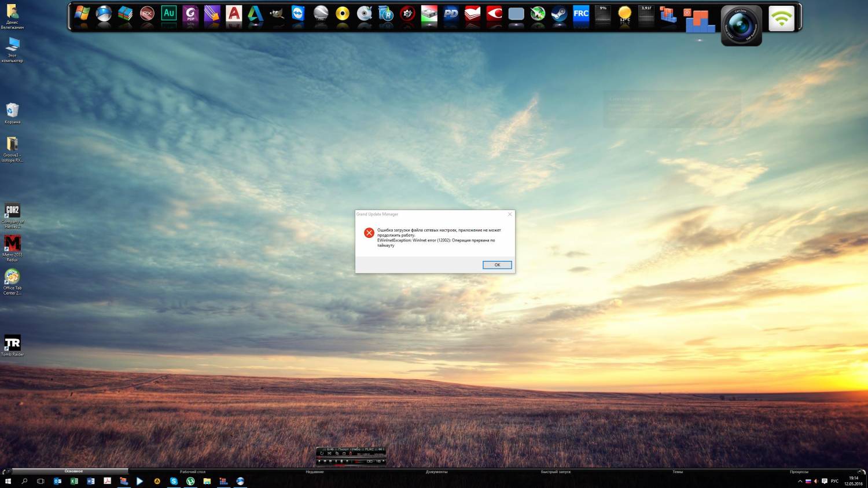Open the camera lens app in the dock

click(x=741, y=25)
